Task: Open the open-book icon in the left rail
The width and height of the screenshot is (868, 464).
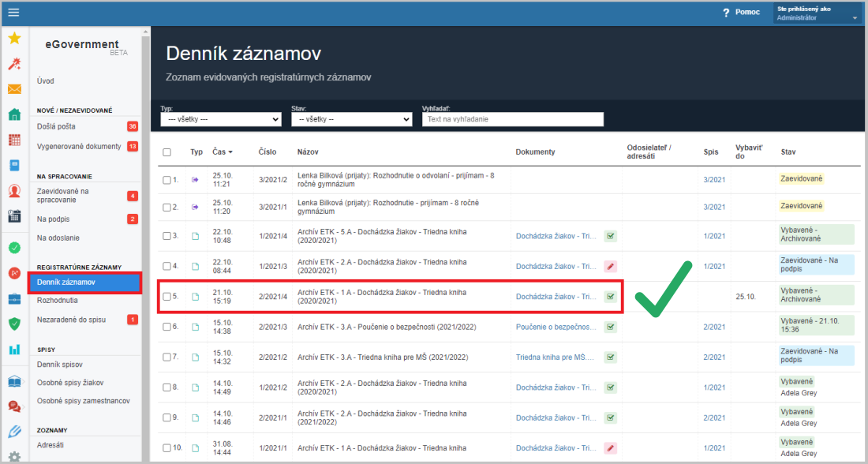Action: tap(14, 381)
